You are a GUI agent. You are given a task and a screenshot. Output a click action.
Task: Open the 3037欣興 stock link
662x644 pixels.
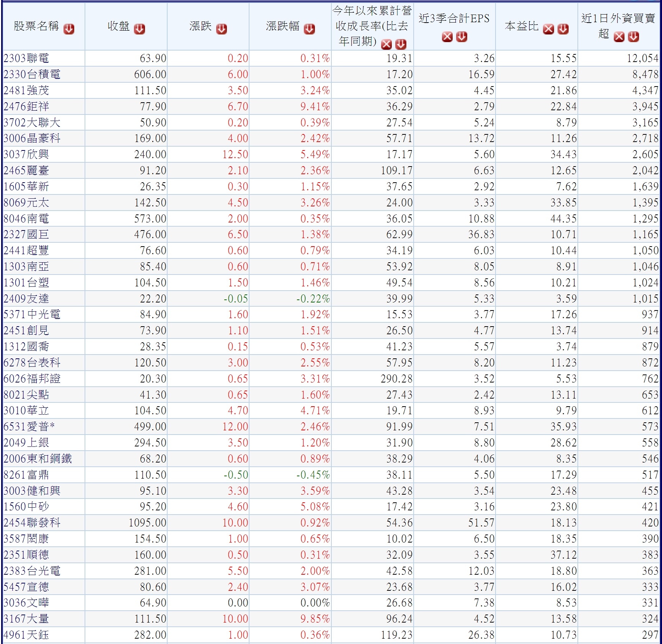pyautogui.click(x=26, y=154)
